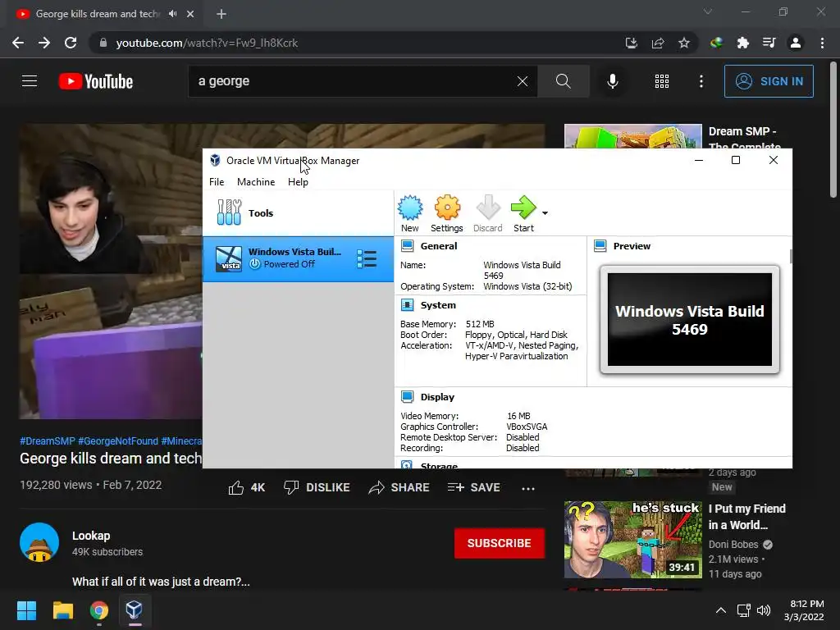This screenshot has width=840, height=630.
Task: Open the Chrome tab search chevron
Action: (708, 11)
